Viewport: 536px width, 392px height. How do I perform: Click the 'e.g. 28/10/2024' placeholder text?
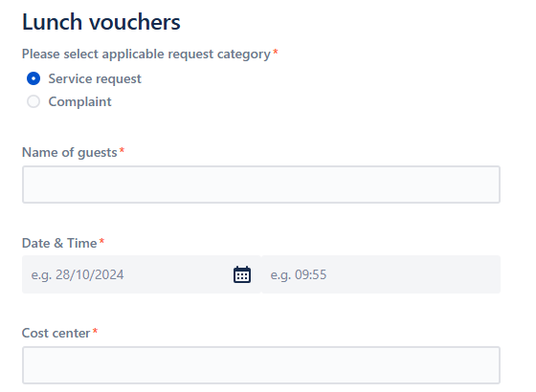pyautogui.click(x=78, y=275)
